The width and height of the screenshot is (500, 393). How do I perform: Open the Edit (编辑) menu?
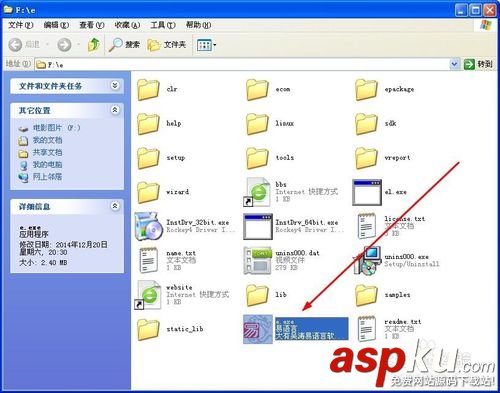click(56, 25)
